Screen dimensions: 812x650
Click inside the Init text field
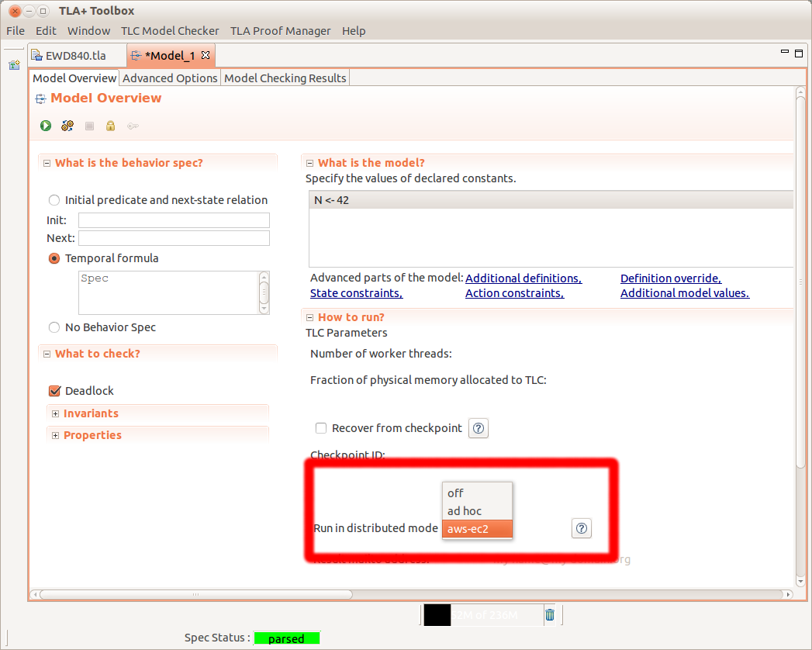pos(174,220)
